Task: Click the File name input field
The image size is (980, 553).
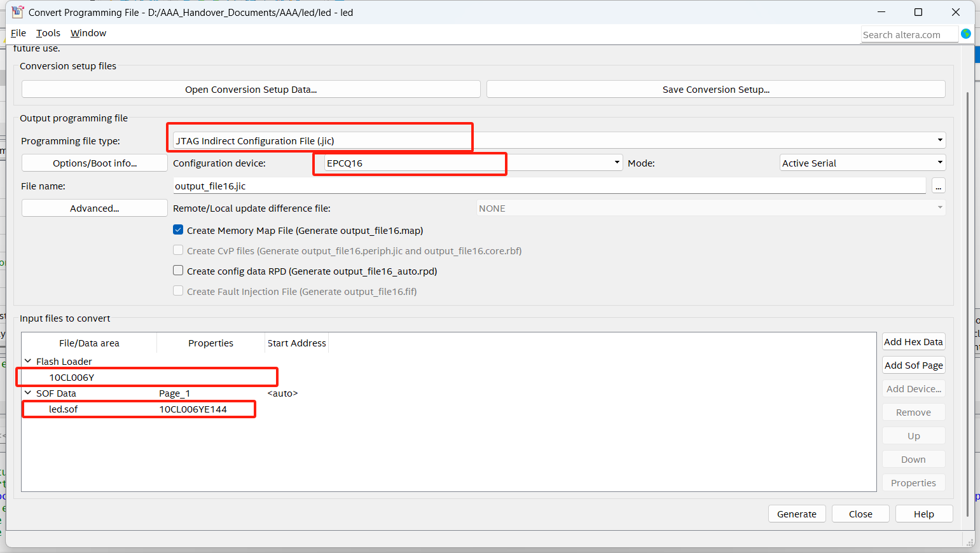Action: point(549,186)
